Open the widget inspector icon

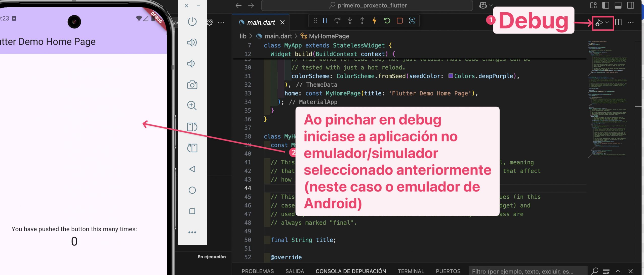point(412,21)
